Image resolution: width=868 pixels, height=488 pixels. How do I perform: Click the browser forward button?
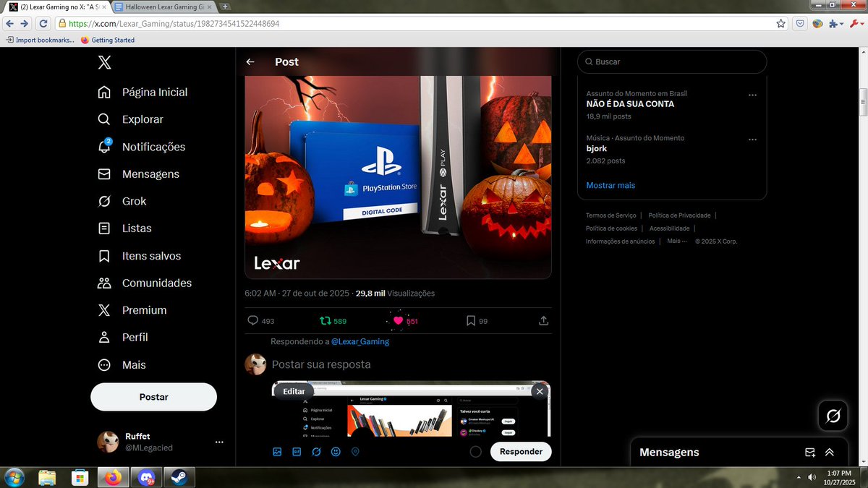[x=25, y=24]
